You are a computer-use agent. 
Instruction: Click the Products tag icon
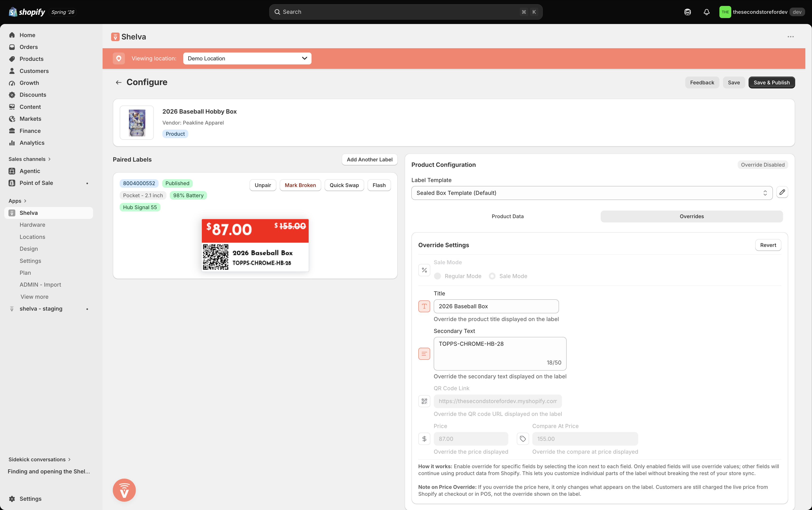tap(12, 59)
